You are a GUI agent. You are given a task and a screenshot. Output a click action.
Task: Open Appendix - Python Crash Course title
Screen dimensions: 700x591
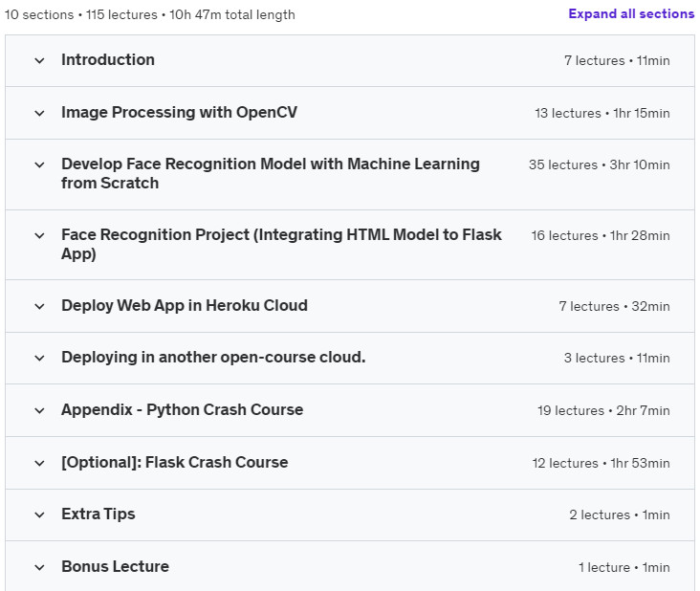182,409
